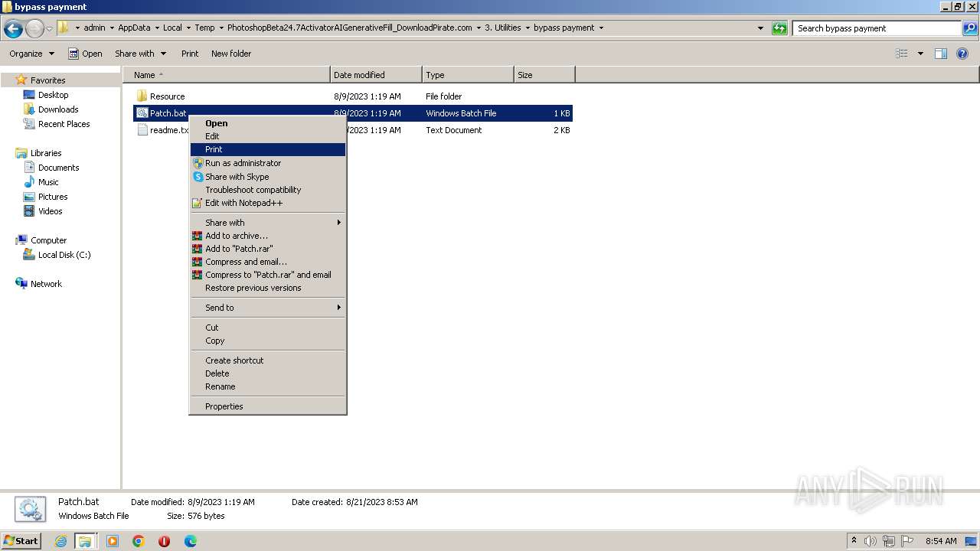This screenshot has width=980, height=551.
Task: Select Troubleshoot compatibility
Action: coord(268,190)
